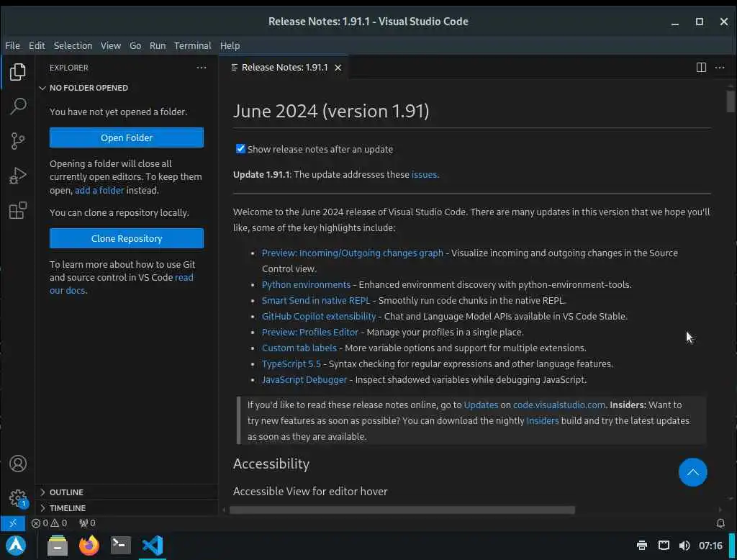Select the Release Notes: 1.91.1 tab
The width and height of the screenshot is (737, 560).
[284, 68]
